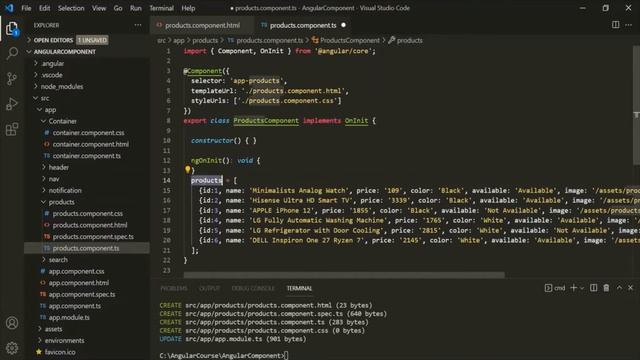The width and height of the screenshot is (640, 360).
Task: Click products.component.ts in breadcrumb
Action: [270, 40]
